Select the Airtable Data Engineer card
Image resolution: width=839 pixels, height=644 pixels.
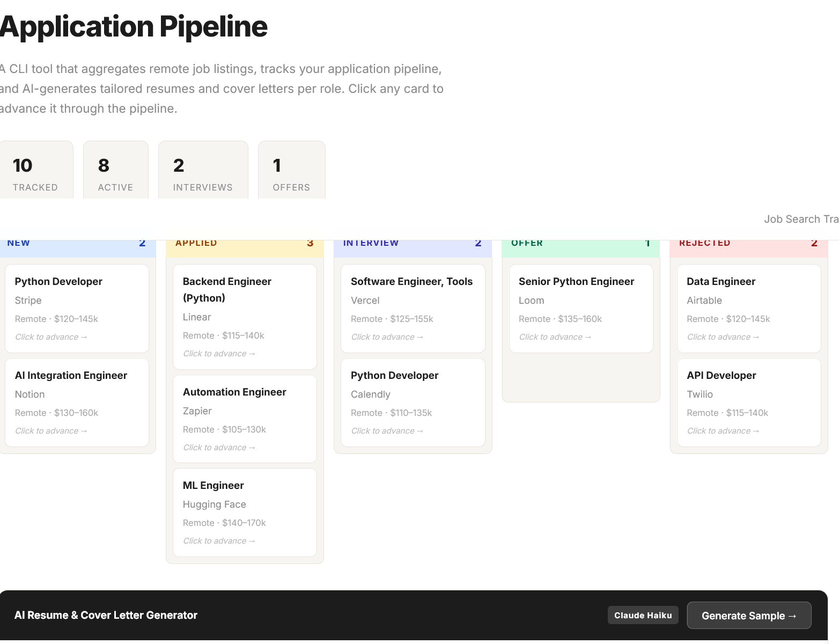point(748,309)
